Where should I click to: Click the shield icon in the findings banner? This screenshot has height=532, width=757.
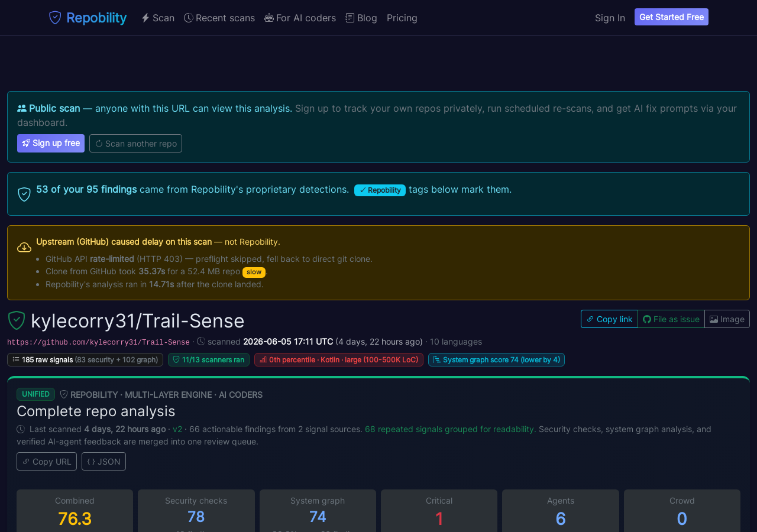pyautogui.click(x=24, y=194)
